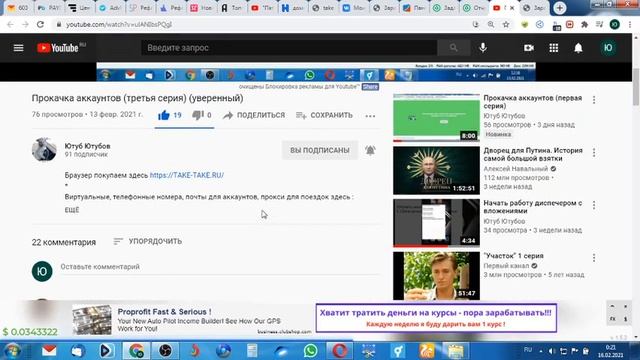Open the Ютуб Ютубов channel name under the video
Viewport: 640px width, 360px height.
point(87,146)
